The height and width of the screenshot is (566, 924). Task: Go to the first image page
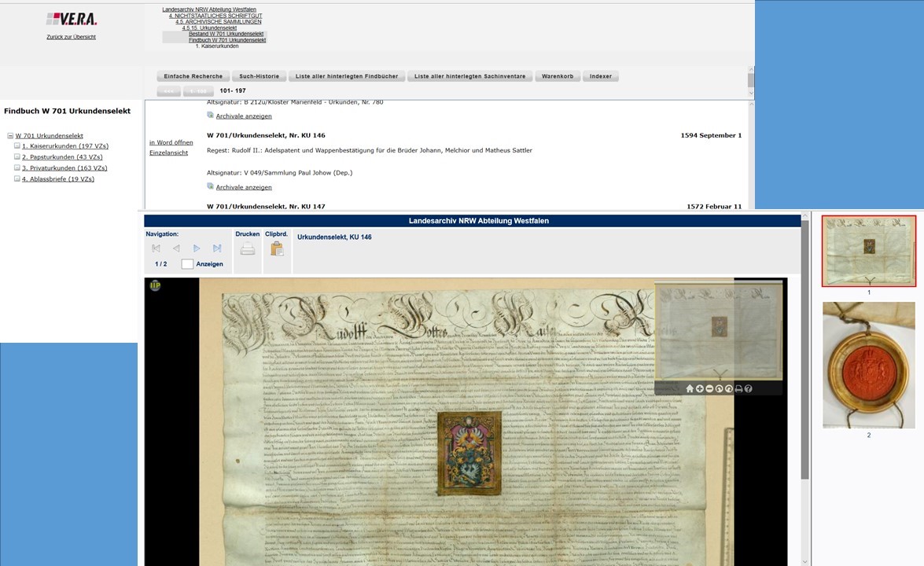(x=156, y=248)
